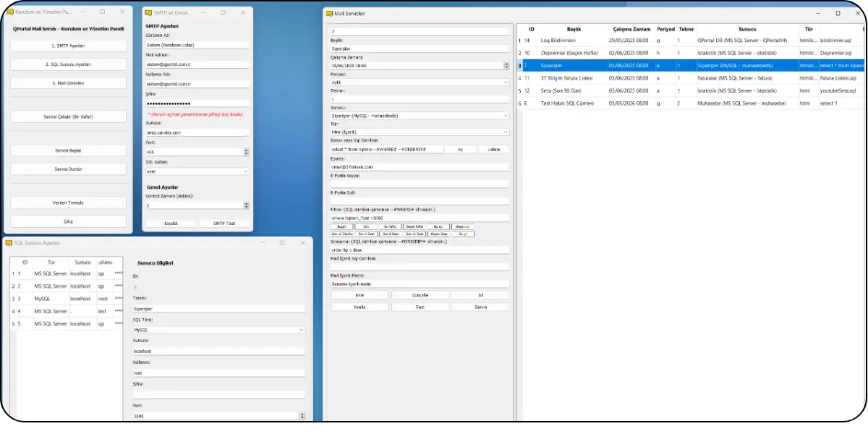The image size is (868, 434).
Task: Click Port 3306 stepper in SQL window
Action: click(302, 417)
